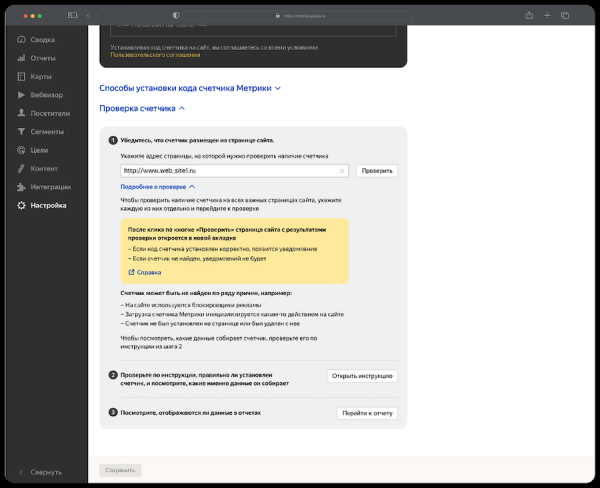The height and width of the screenshot is (488, 600).
Task: Click text Укажите адрес страницы
Action: click(x=224, y=156)
